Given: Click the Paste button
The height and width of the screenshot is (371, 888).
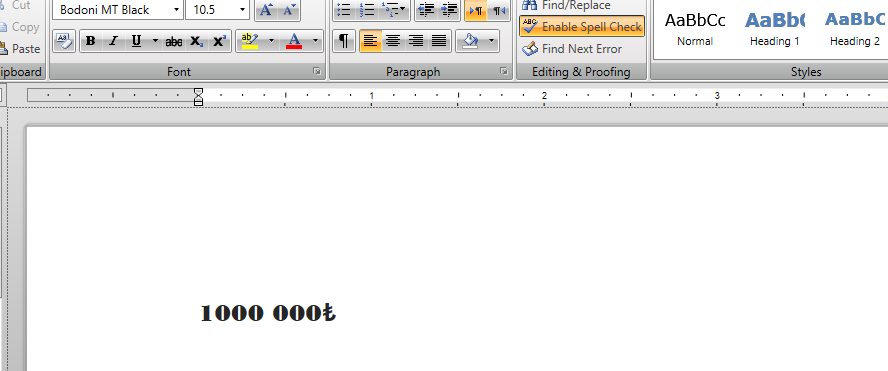Looking at the screenshot, I should (21, 49).
